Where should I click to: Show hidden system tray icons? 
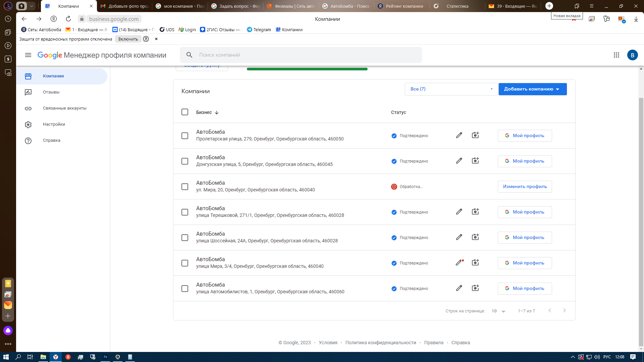(573, 357)
